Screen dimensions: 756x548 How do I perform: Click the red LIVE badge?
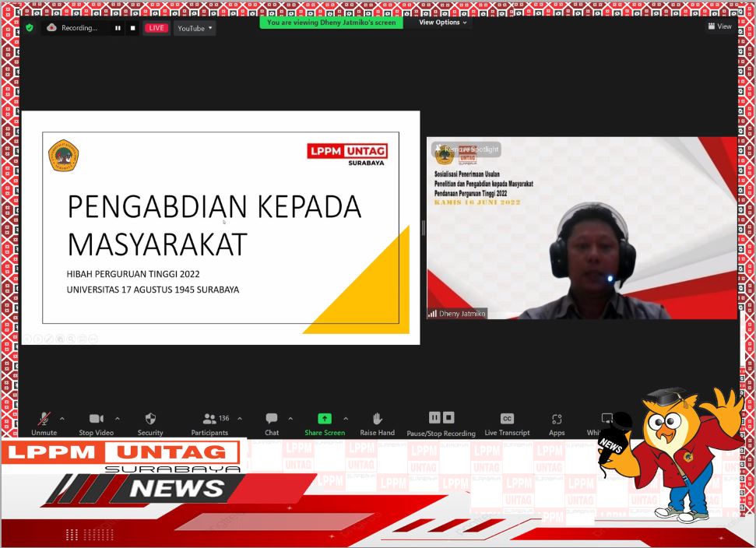[156, 28]
